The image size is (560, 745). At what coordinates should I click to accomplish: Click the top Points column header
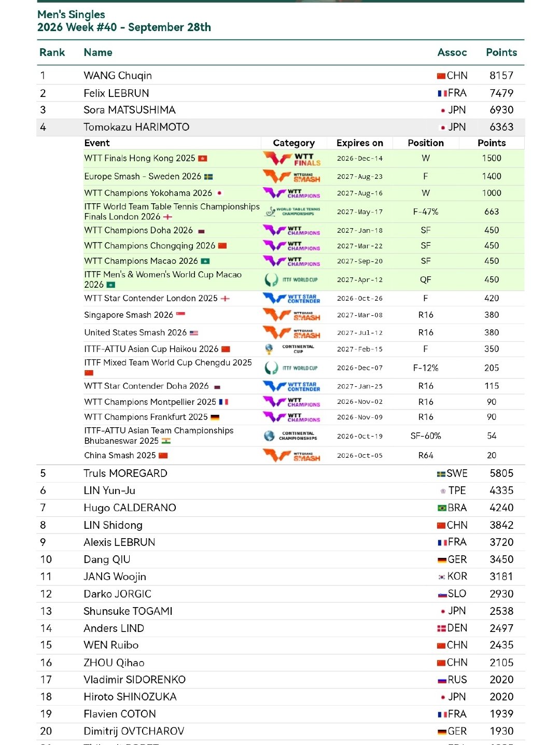501,52
